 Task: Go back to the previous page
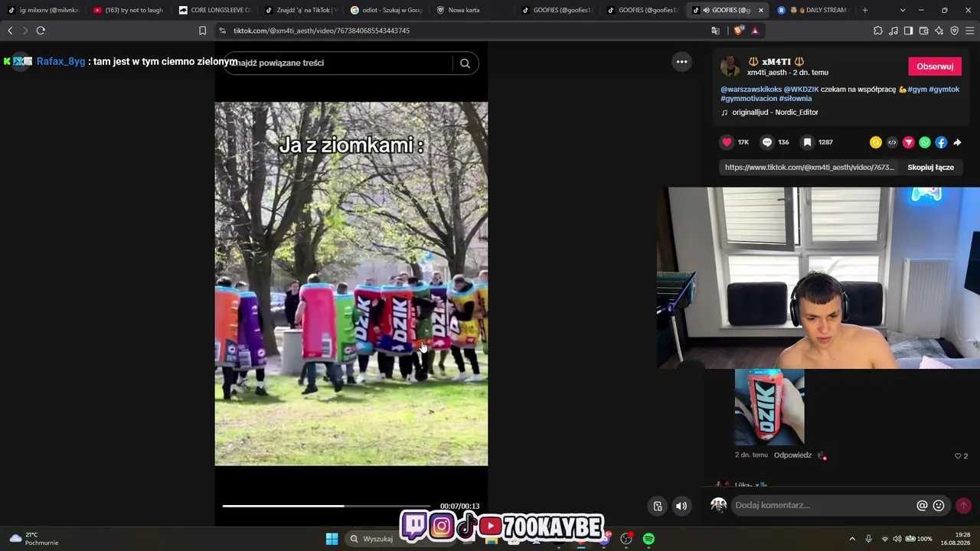coord(10,31)
